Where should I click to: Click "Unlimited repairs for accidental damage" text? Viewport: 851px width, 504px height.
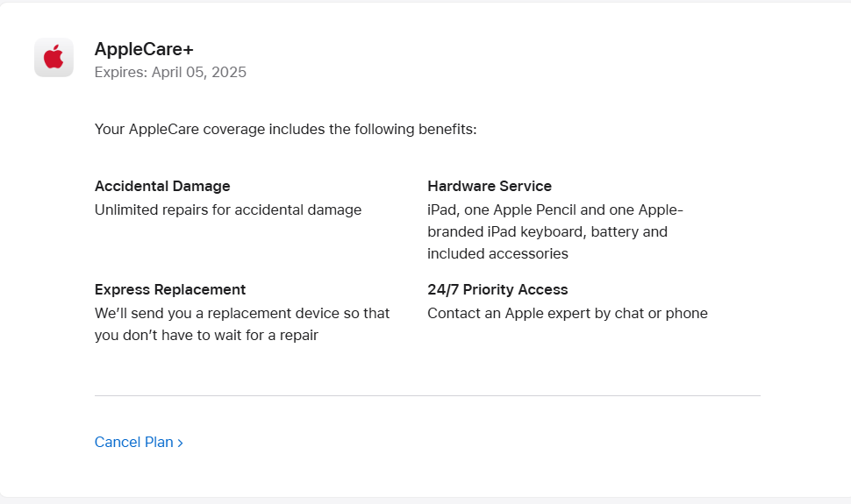click(x=228, y=209)
